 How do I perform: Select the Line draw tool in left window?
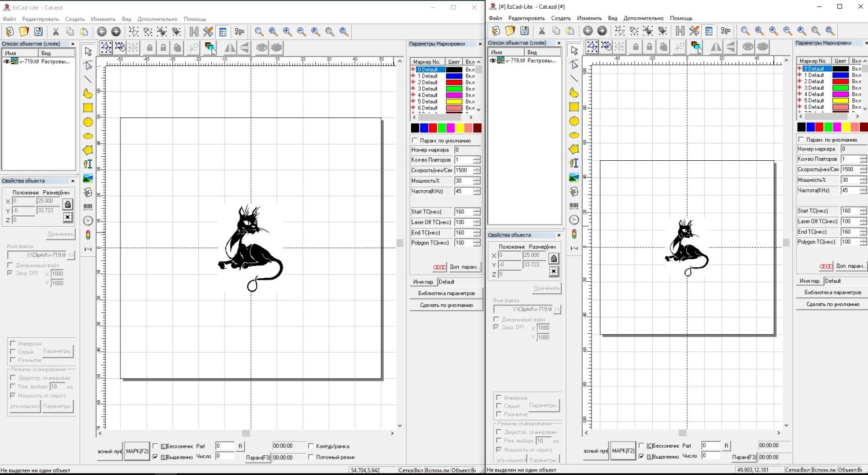[88, 79]
